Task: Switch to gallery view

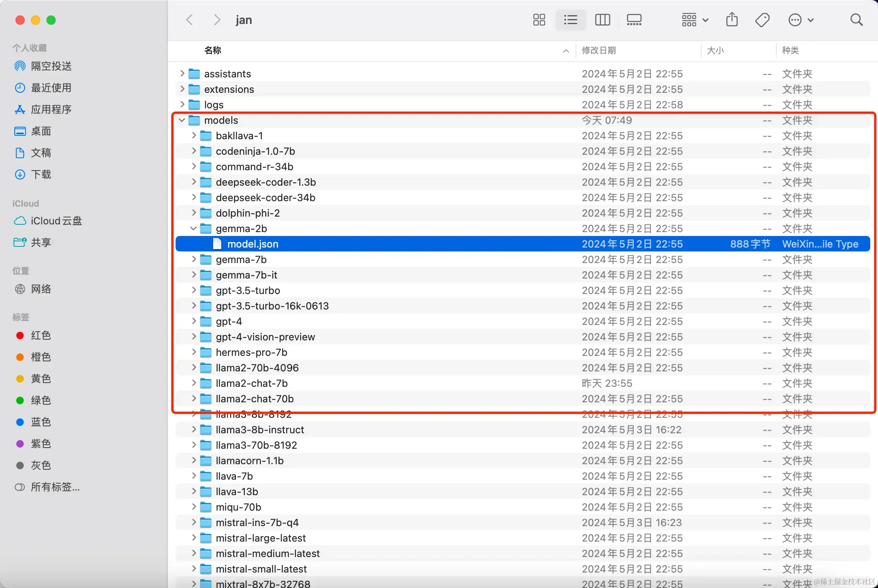Action: point(634,20)
